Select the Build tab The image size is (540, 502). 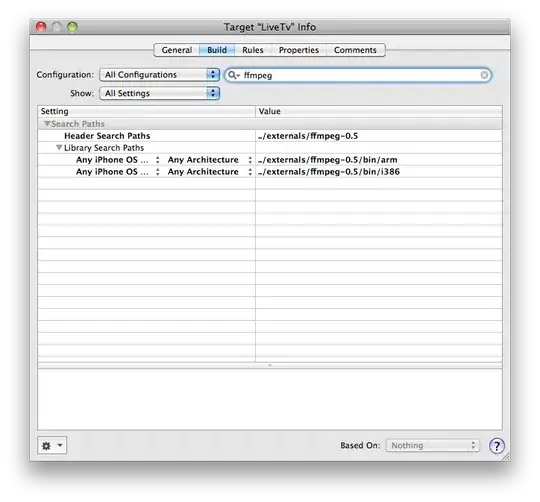pos(217,50)
